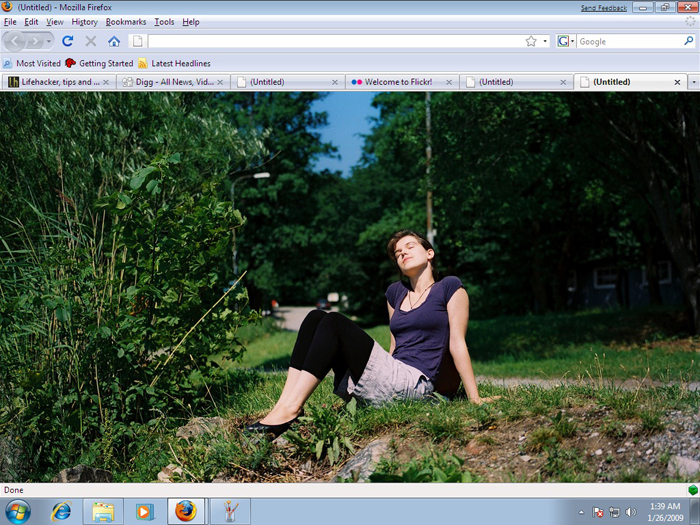
Task: Launch Internet Explorer from the taskbar
Action: [61, 512]
